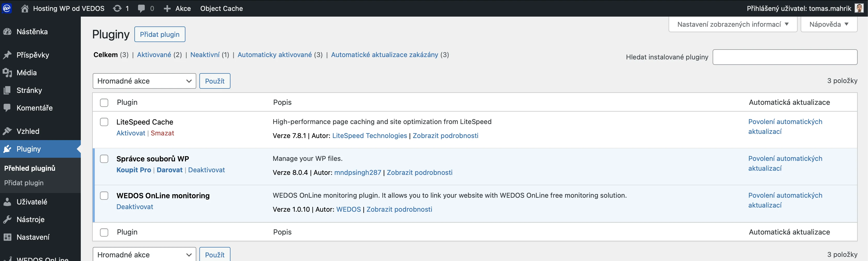Open Příspěvky in the sidebar
Screen dimensions: 868x261
click(x=33, y=55)
